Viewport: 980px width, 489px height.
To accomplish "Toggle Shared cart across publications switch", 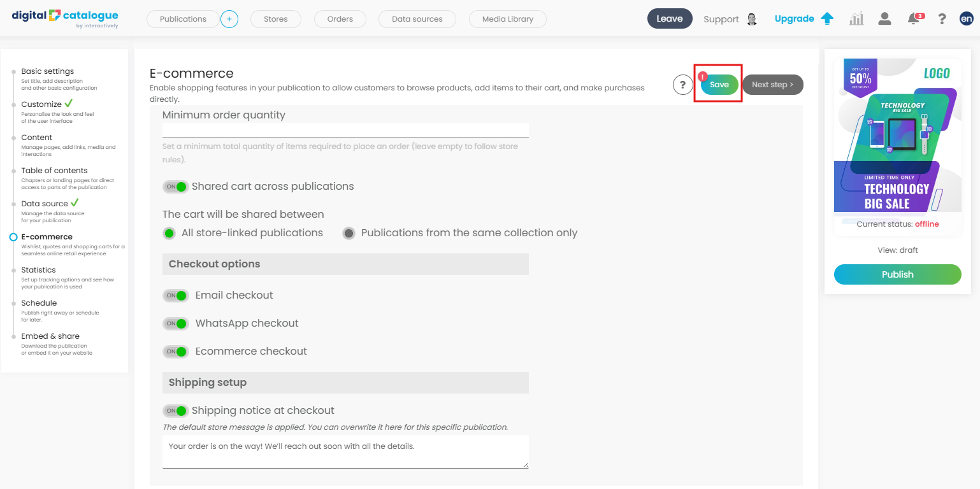I will [x=176, y=187].
